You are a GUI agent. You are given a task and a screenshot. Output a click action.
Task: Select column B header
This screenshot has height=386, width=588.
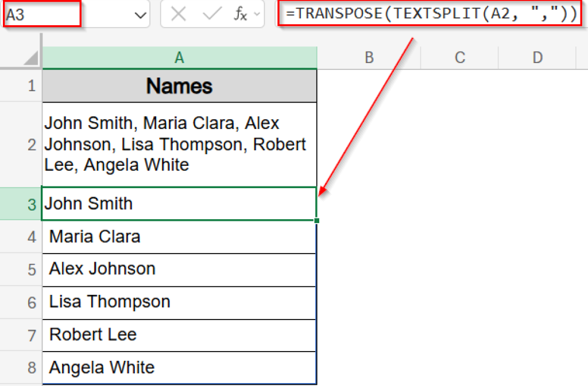pos(369,57)
